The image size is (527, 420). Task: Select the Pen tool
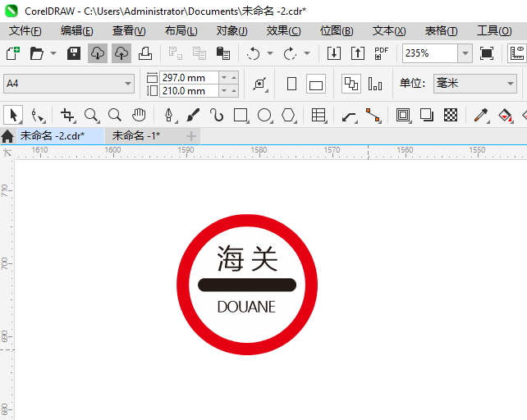coord(169,115)
